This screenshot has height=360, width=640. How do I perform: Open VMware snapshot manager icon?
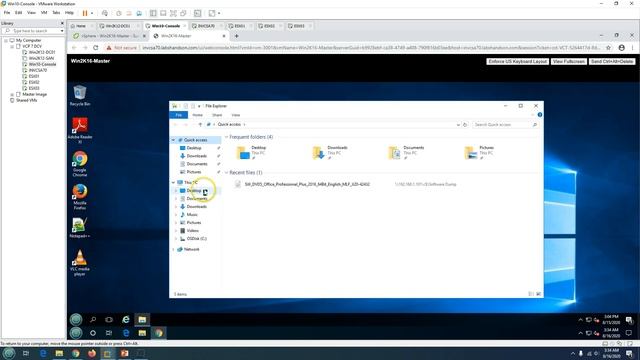coord(139,13)
